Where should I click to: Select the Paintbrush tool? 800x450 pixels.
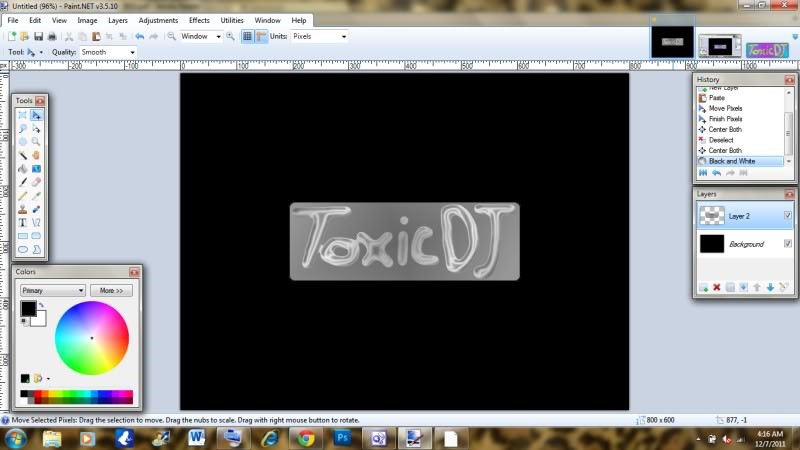pyautogui.click(x=22, y=182)
